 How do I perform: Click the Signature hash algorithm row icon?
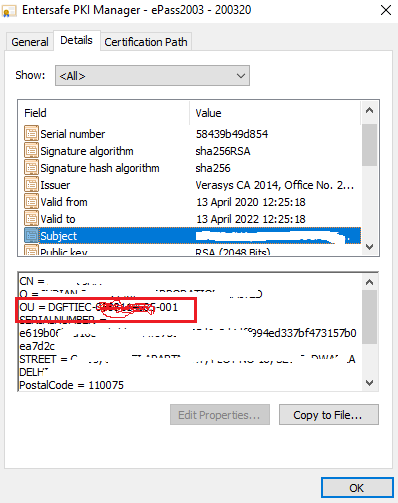tap(31, 168)
